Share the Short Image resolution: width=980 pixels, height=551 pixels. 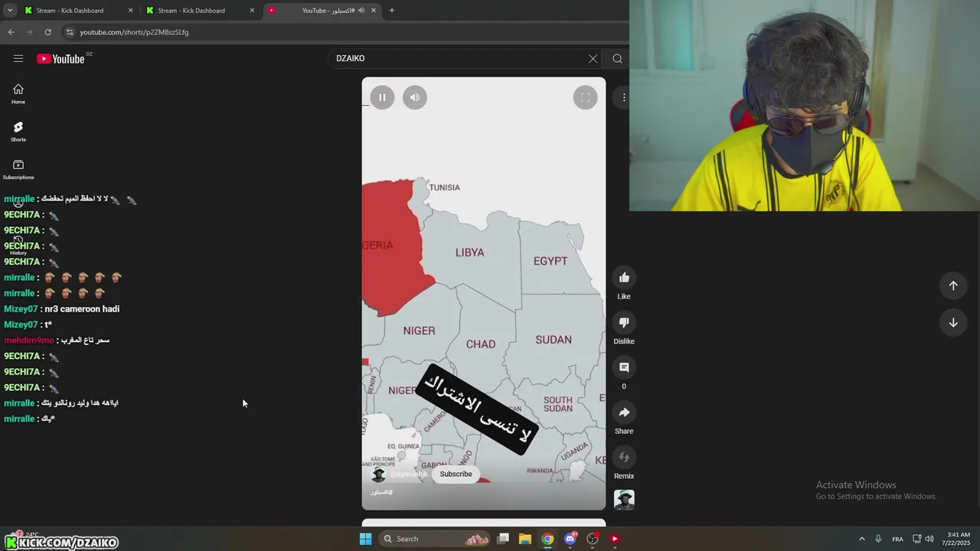[624, 412]
